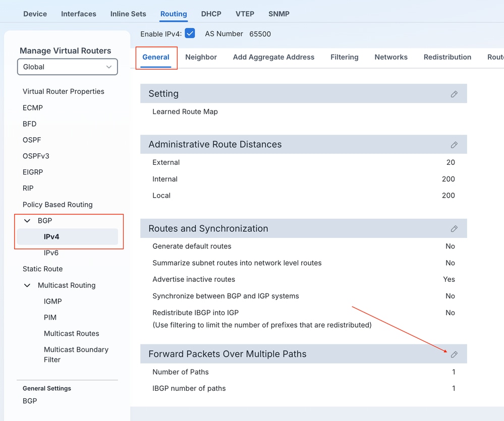
Task: Click Synchronize between BGP and IGP row
Action: 303,296
